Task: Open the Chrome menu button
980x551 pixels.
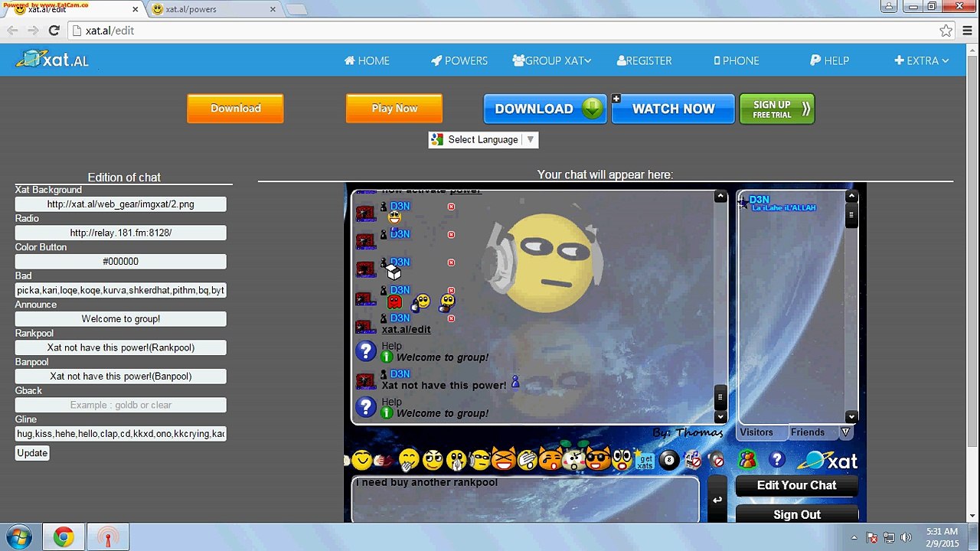Action: click(x=968, y=31)
